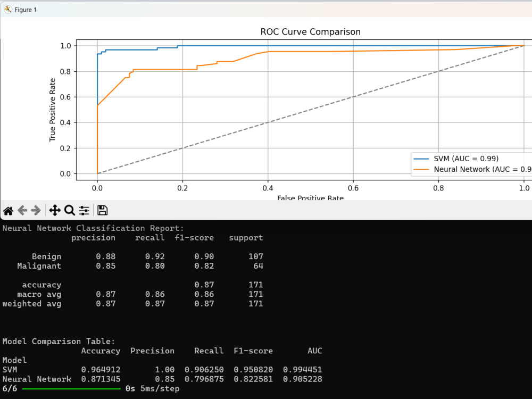
Task: Click the 'precision' column header in report
Action: [x=93, y=238]
